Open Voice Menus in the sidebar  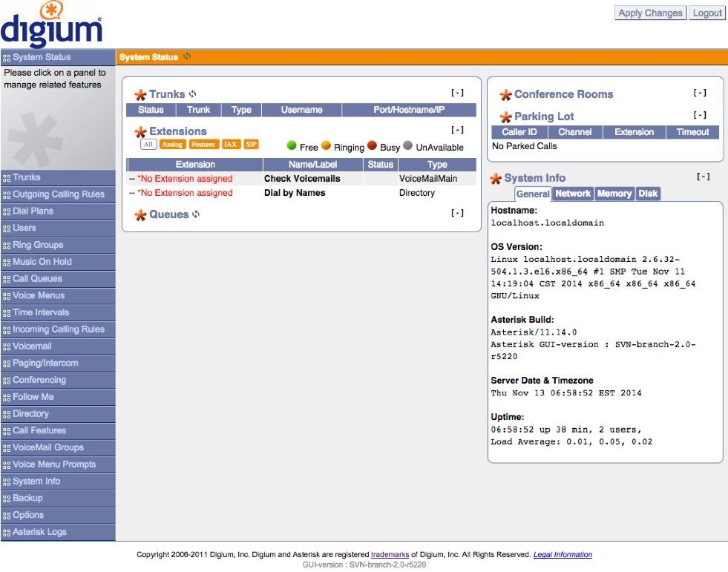(58, 296)
